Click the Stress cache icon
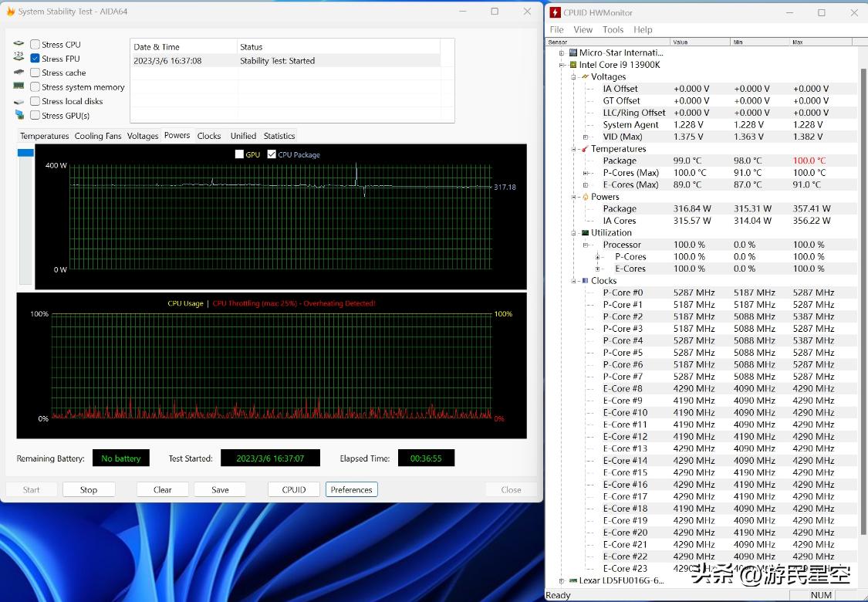 [19, 72]
